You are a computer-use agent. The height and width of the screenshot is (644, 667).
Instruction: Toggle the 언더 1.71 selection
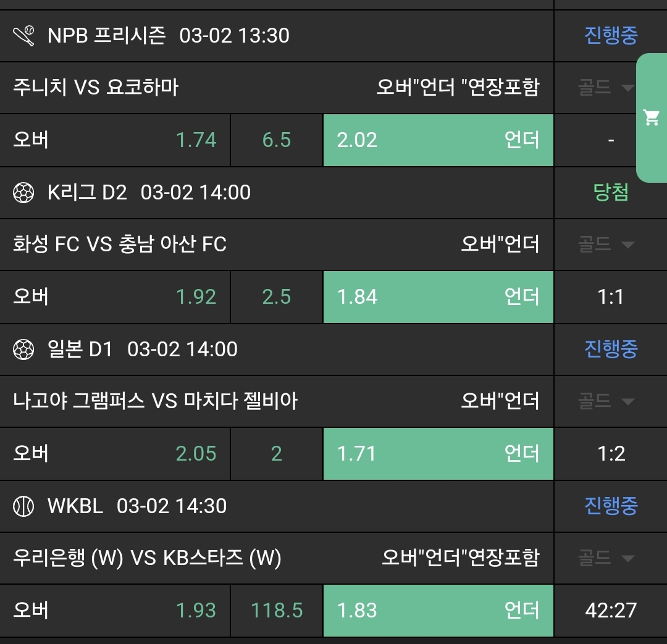pyautogui.click(x=438, y=454)
